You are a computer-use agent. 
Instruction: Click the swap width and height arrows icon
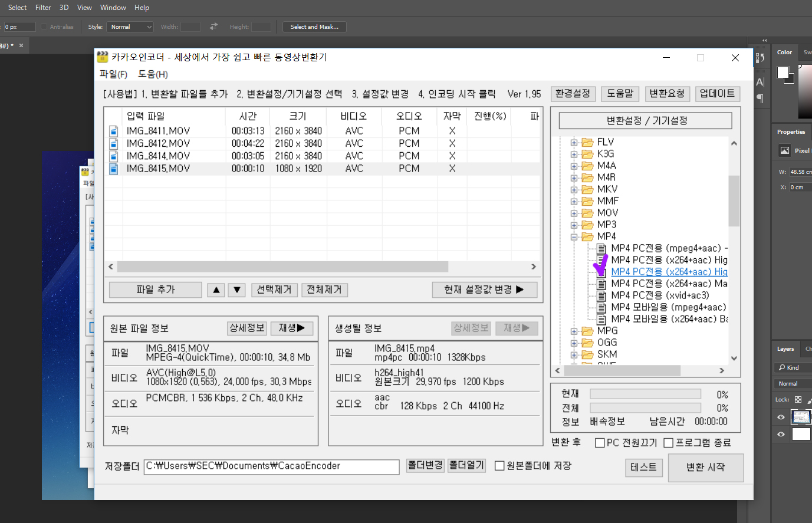click(213, 27)
